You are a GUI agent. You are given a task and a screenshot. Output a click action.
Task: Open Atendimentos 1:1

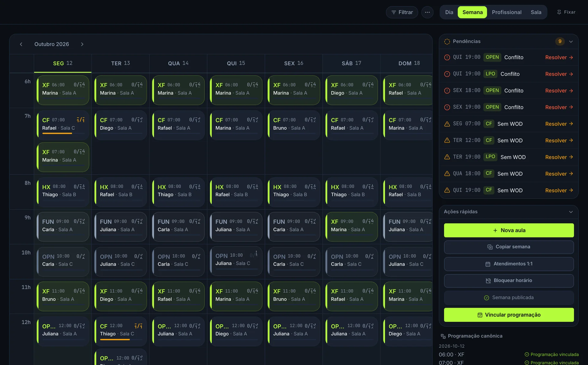coord(509,264)
